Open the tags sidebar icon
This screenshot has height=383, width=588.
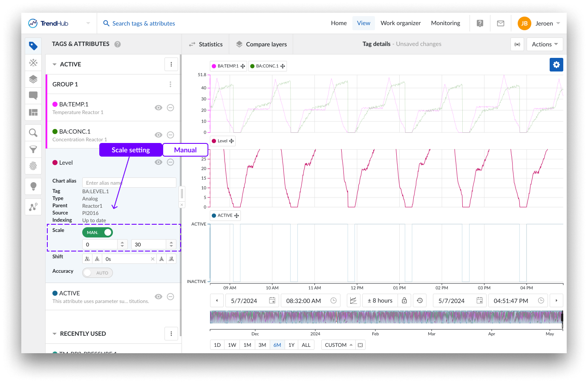point(33,46)
